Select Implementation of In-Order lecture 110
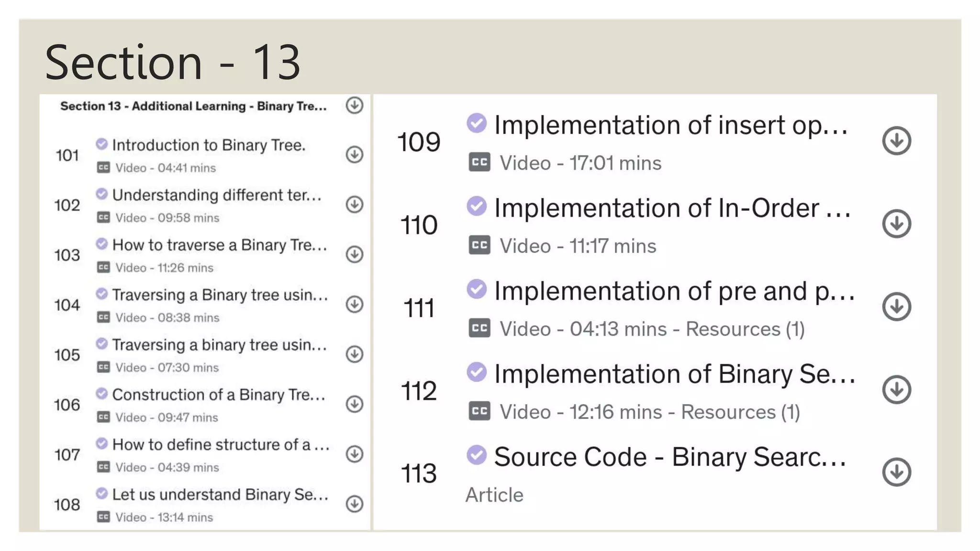Image resolution: width=980 pixels, height=551 pixels. coord(672,209)
